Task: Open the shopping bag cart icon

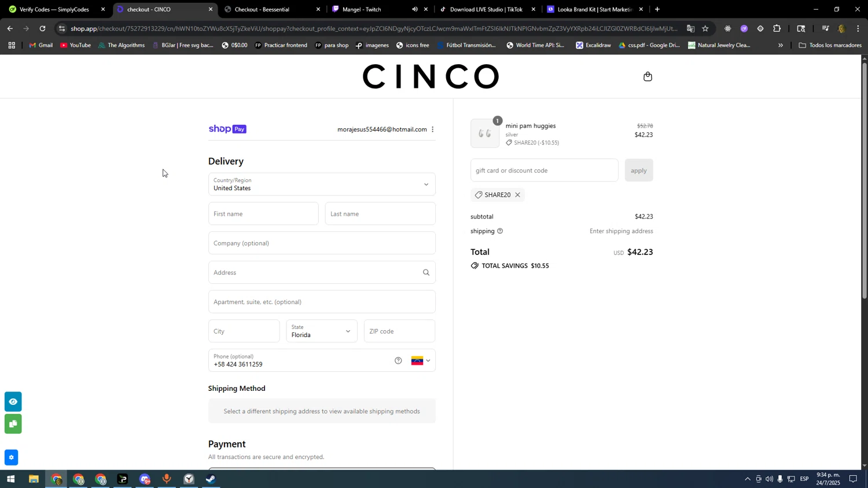Action: click(x=648, y=76)
